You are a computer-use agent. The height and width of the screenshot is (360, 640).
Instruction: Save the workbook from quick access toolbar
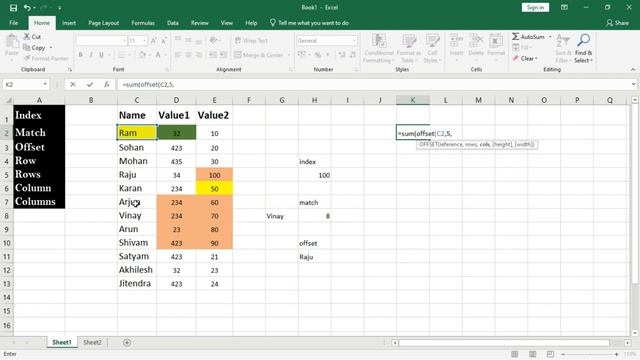click(13, 8)
